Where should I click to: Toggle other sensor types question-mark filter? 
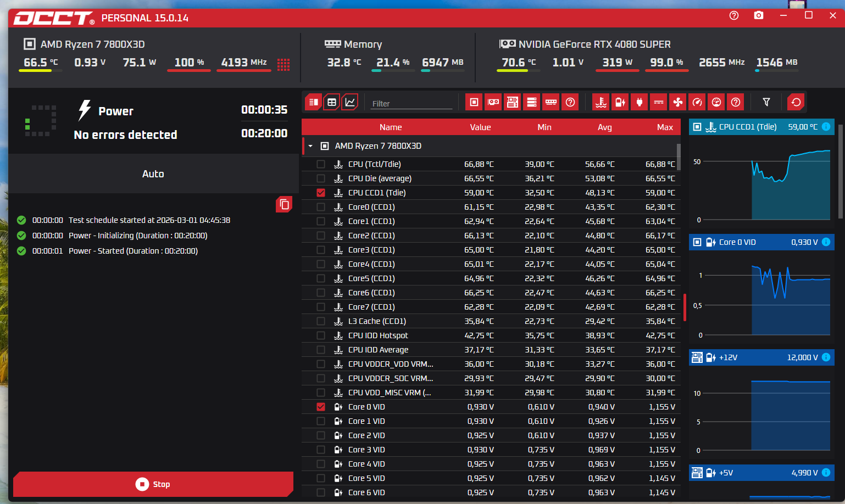click(x=736, y=102)
